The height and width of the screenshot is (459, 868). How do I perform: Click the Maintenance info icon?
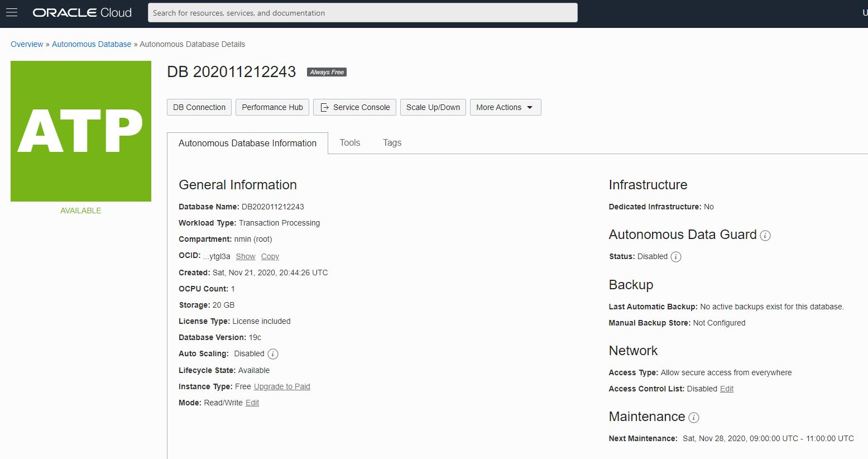click(x=693, y=418)
